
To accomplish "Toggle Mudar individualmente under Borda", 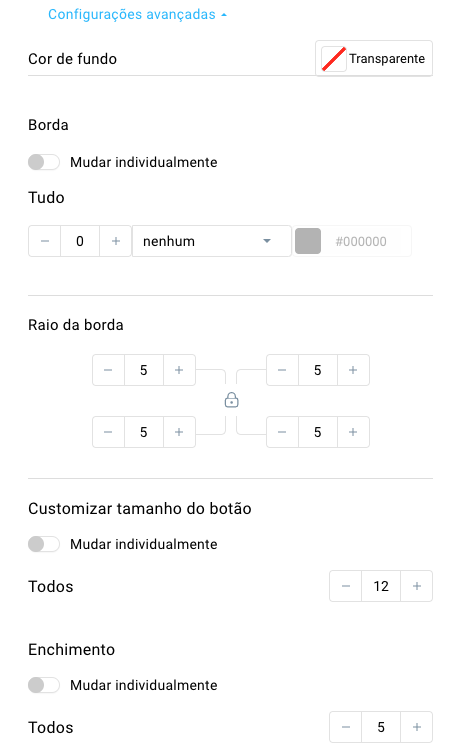I will click(x=44, y=162).
